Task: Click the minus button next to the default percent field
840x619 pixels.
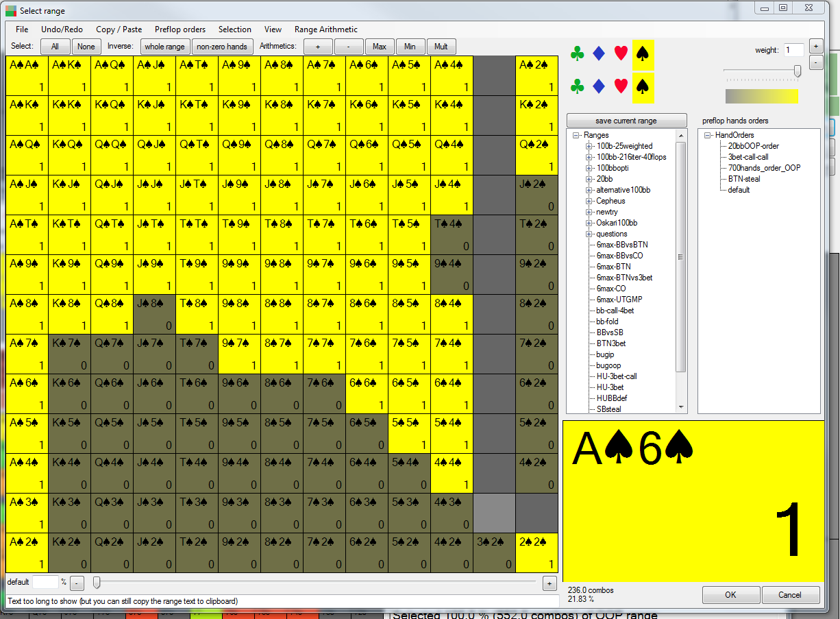Action: tap(77, 583)
